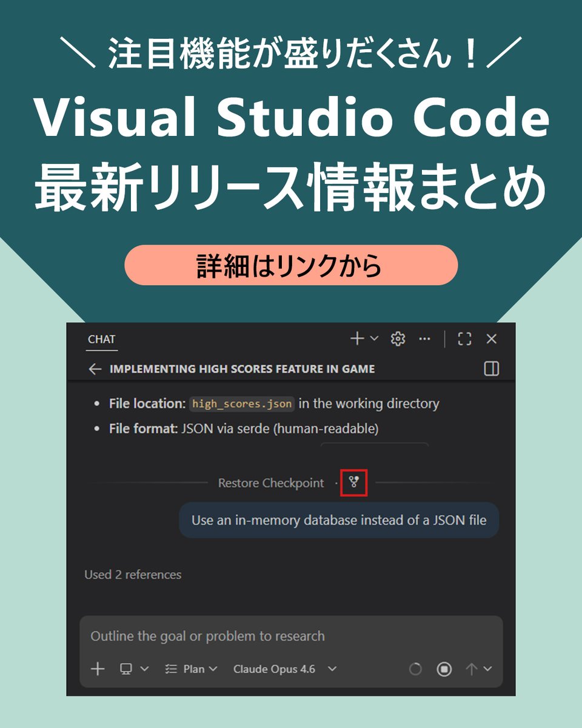Fork conversation using the branch icon

coord(354,483)
